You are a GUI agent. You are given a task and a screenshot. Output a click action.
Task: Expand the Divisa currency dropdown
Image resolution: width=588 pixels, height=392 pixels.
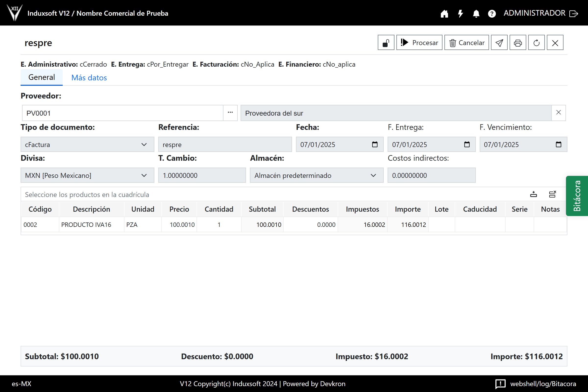87,175
